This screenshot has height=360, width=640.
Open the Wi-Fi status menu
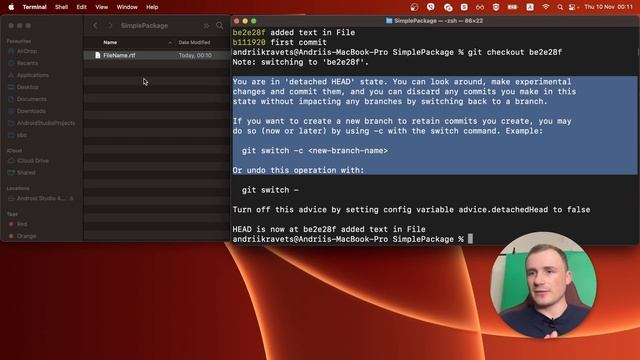point(545,7)
